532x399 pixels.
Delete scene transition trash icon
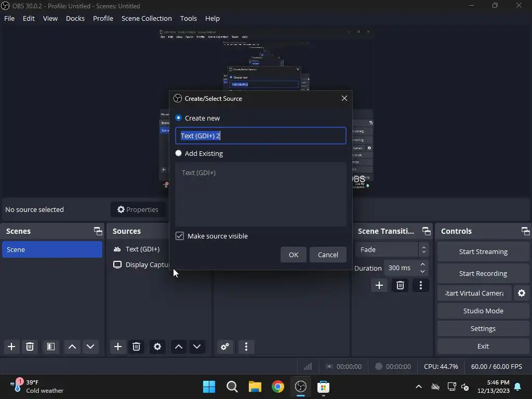tap(401, 285)
